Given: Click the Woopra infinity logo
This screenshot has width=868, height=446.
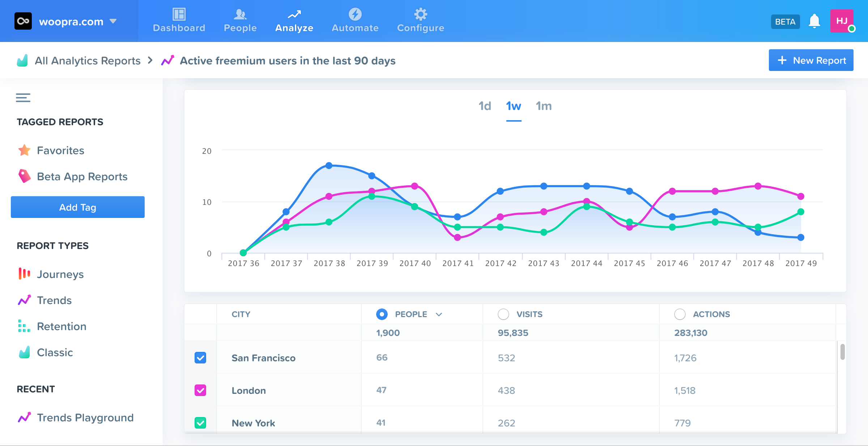Looking at the screenshot, I should click(23, 21).
